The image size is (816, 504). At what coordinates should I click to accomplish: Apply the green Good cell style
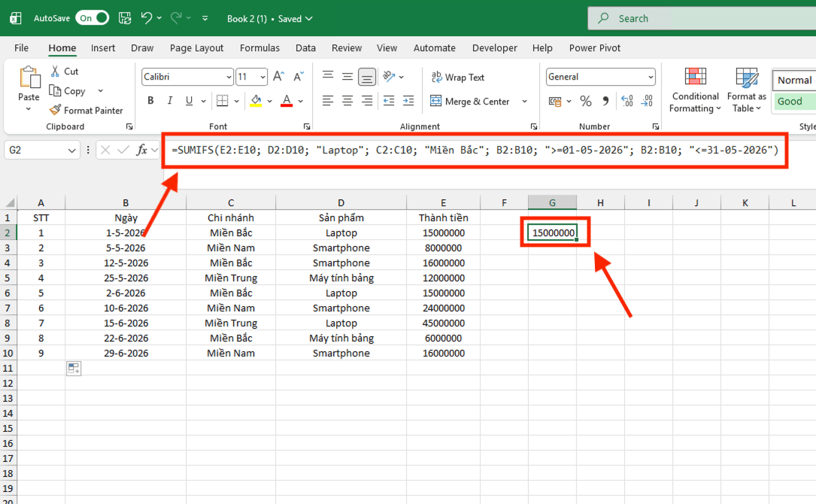pyautogui.click(x=794, y=101)
